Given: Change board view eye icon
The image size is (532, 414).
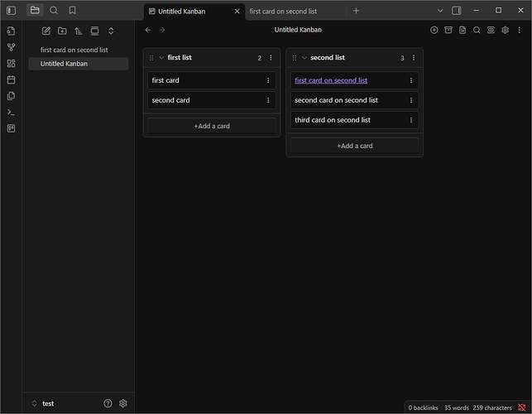Looking at the screenshot, I should (491, 31).
